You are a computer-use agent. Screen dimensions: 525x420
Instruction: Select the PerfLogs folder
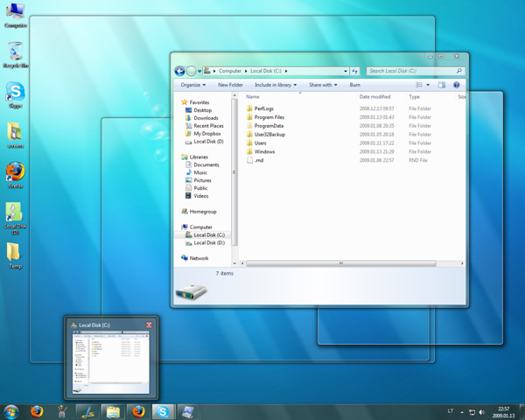[260, 108]
